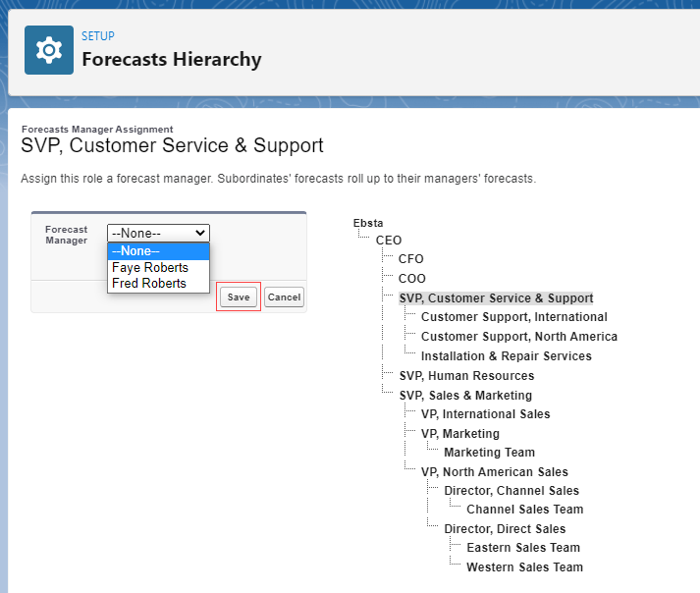Select SVP, Customer Service & Support node
This screenshot has width=700, height=593.
point(496,298)
